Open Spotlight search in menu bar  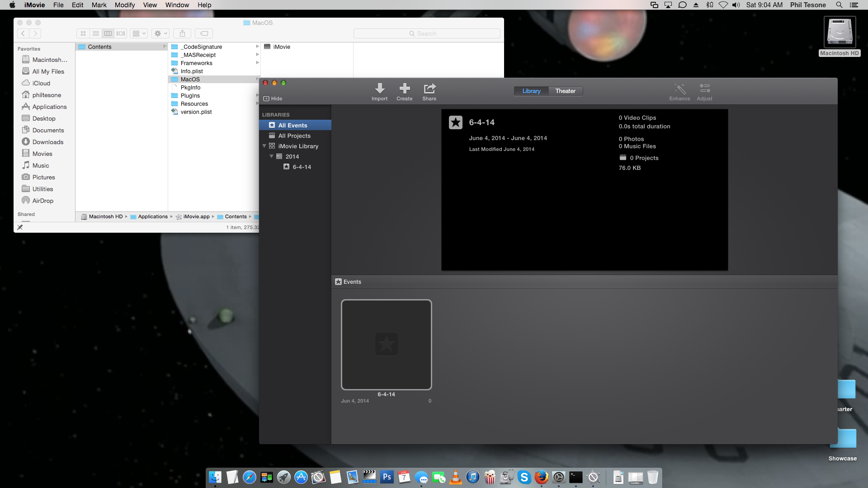(x=839, y=5)
